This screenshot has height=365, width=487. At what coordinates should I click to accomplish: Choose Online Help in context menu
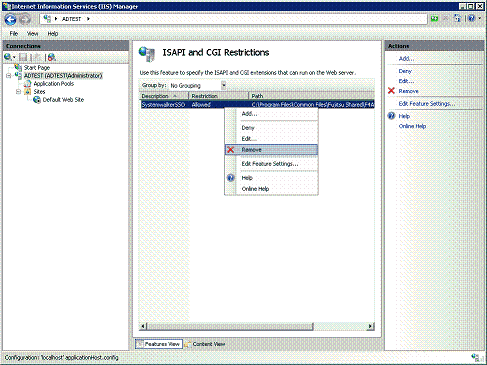[x=271, y=189]
